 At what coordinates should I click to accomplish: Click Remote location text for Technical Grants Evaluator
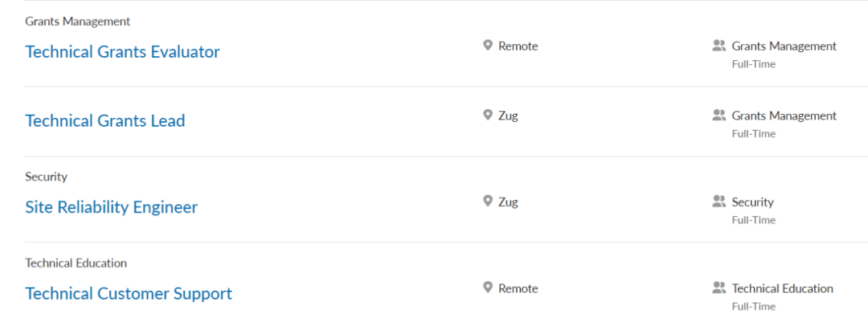click(x=518, y=47)
